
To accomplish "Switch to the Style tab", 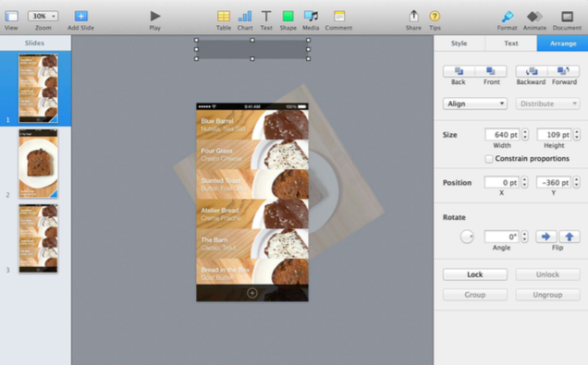I will coord(459,43).
